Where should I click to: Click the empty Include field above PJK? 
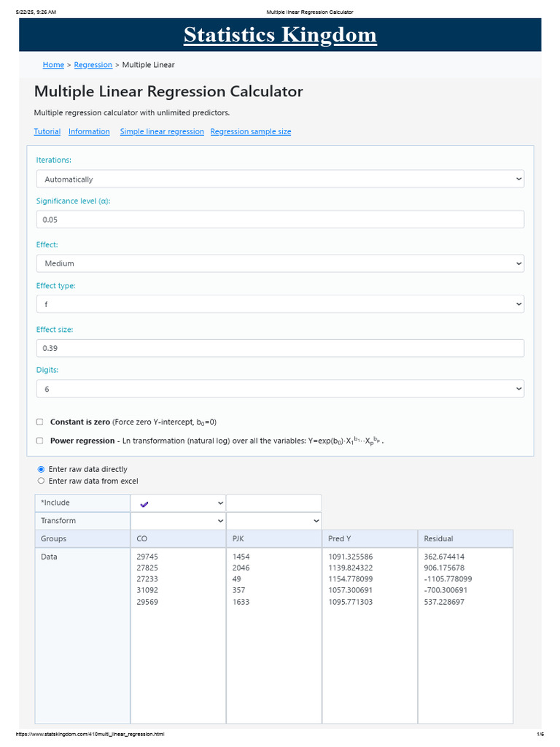tap(274, 503)
